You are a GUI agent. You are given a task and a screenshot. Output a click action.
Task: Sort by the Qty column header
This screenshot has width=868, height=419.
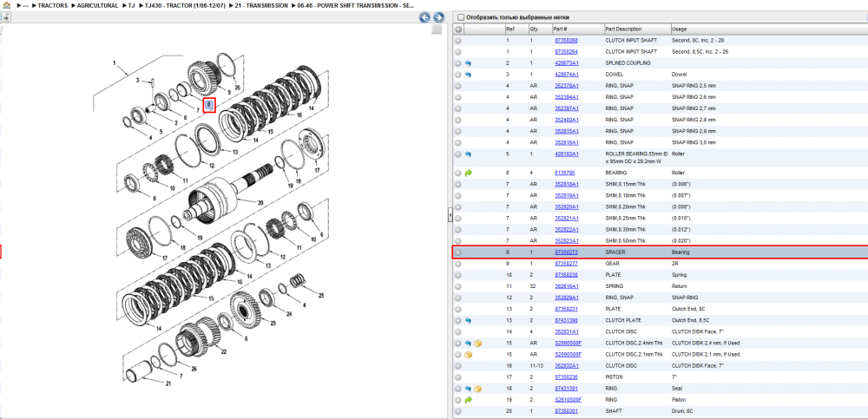coord(540,29)
